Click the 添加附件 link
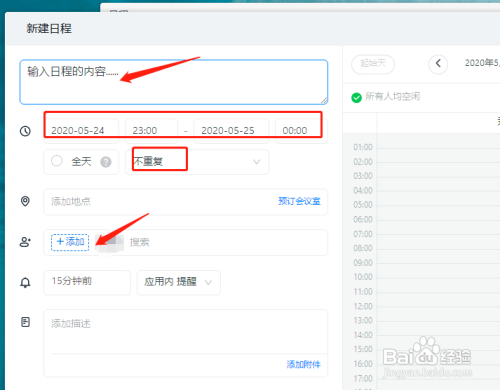This screenshot has height=390, width=500. (303, 364)
